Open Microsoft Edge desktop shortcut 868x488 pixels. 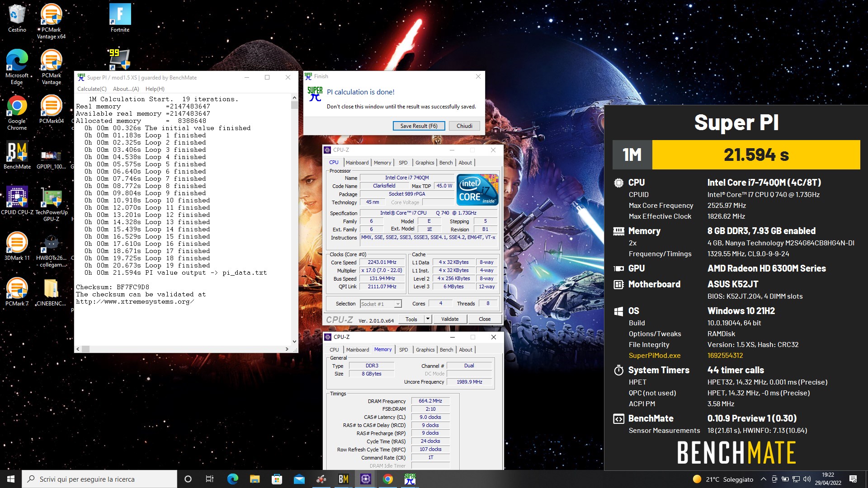tap(17, 67)
